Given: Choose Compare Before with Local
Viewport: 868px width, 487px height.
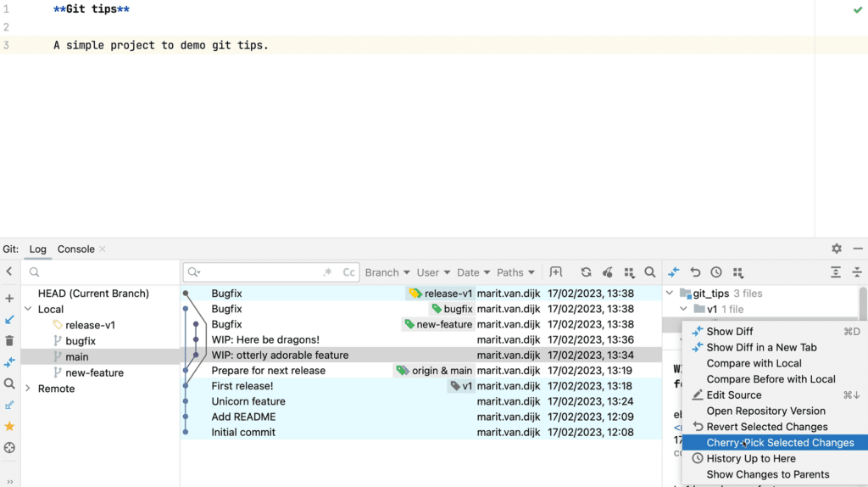Looking at the screenshot, I should click(775, 379).
